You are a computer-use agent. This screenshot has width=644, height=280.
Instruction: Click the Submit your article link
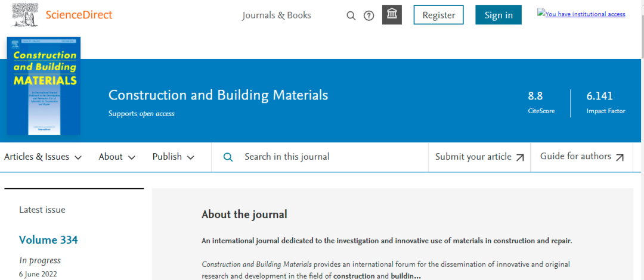[x=473, y=157]
